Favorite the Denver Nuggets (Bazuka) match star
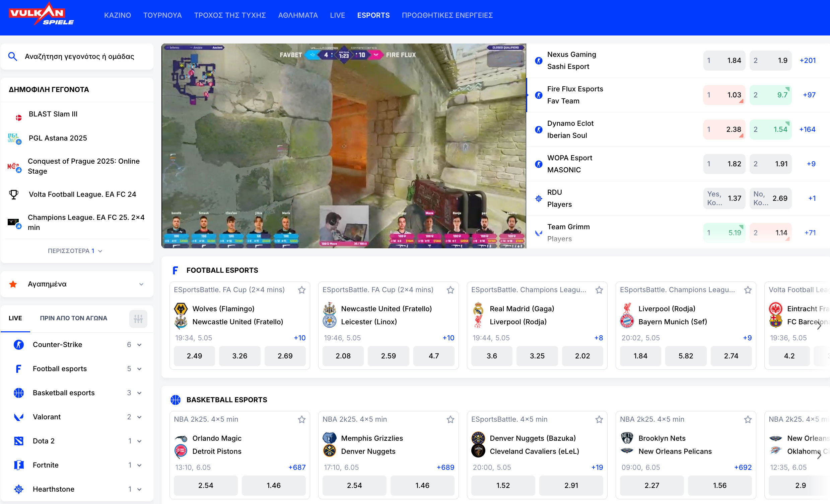 [599, 419]
